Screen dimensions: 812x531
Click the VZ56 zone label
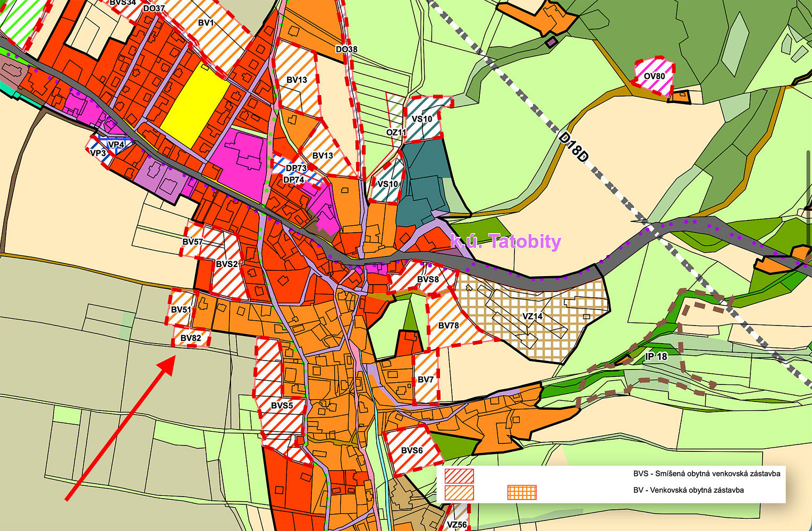click(457, 525)
